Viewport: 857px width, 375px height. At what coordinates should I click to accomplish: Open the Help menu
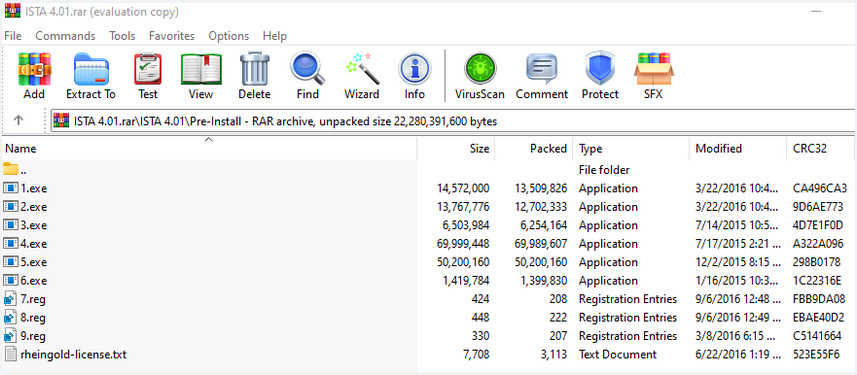[274, 36]
